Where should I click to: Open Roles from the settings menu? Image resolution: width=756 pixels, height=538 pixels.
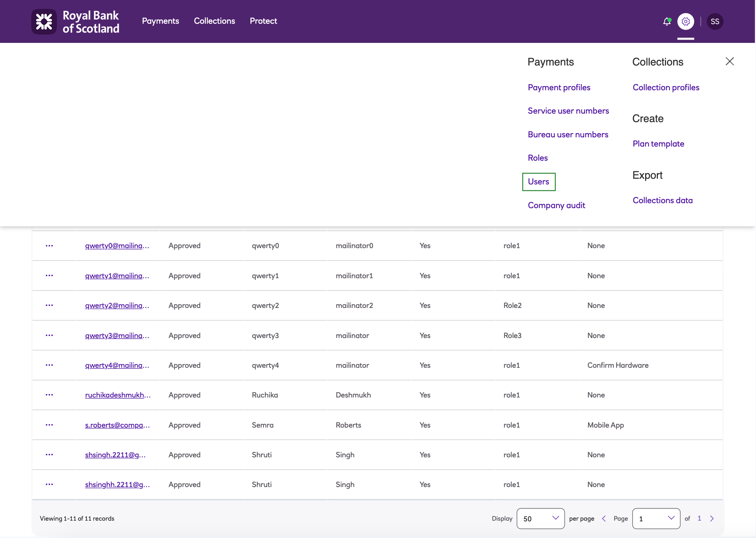tap(538, 158)
